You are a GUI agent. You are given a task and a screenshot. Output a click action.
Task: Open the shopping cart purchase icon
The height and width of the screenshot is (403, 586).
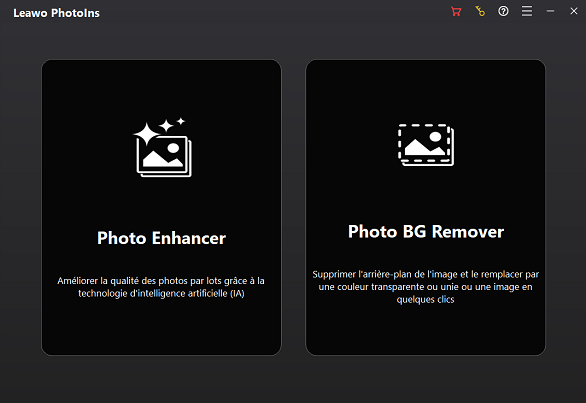click(456, 11)
